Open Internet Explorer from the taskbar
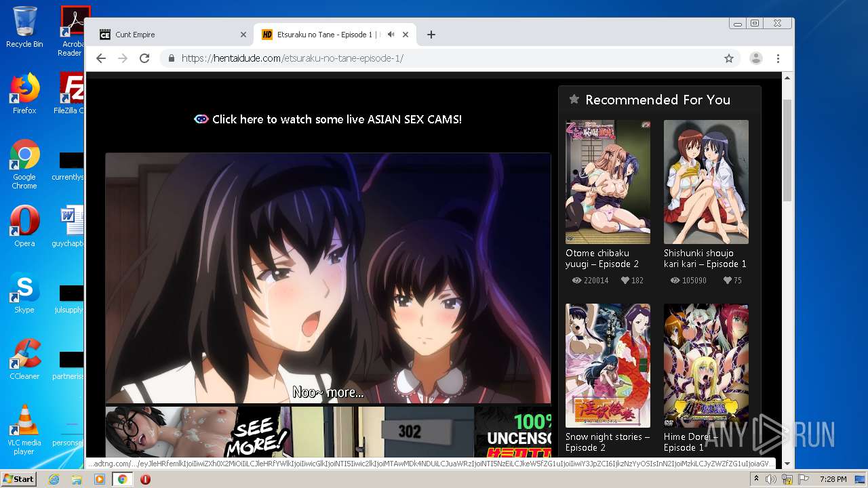868x488 pixels. click(x=54, y=479)
